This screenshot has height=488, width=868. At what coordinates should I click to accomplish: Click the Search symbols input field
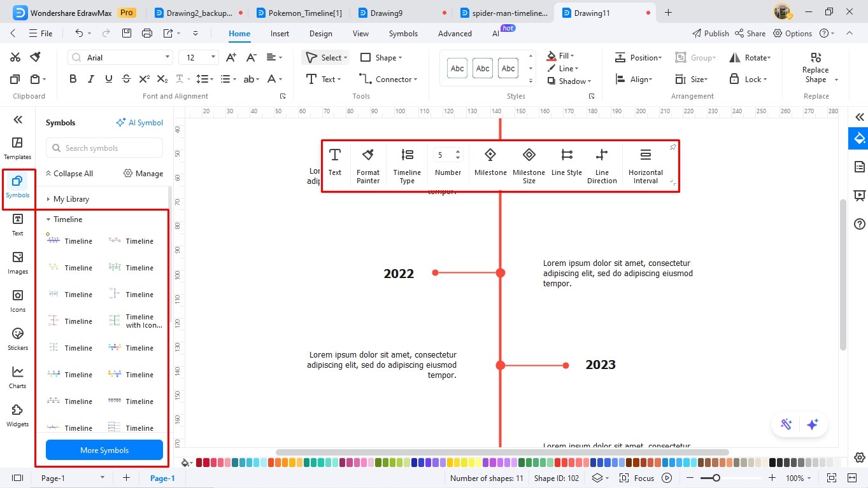click(104, 148)
